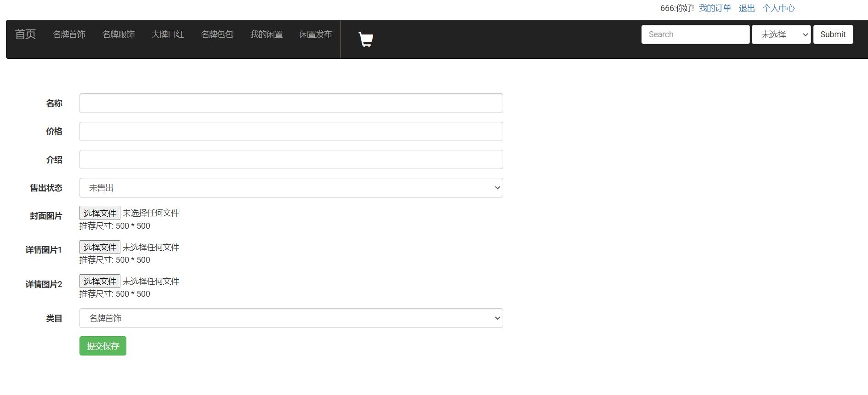Click the 退出 logout link
The image size is (868, 395).
point(747,8)
